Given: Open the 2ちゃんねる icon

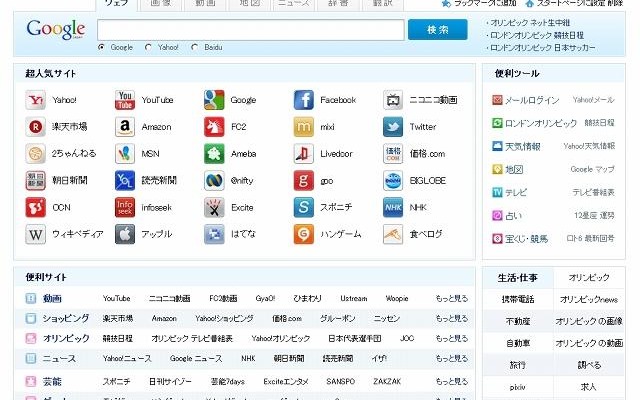Looking at the screenshot, I should [x=36, y=154].
